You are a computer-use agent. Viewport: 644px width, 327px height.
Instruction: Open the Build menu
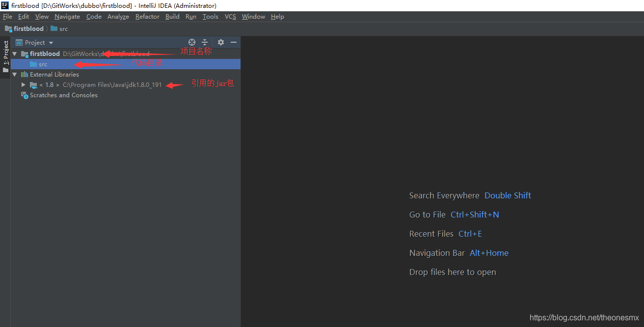coord(172,17)
